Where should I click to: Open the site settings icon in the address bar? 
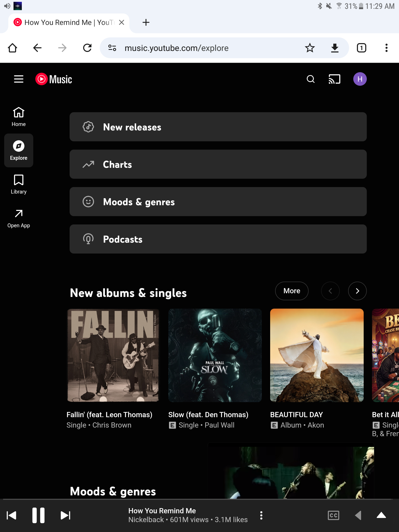pyautogui.click(x=112, y=48)
